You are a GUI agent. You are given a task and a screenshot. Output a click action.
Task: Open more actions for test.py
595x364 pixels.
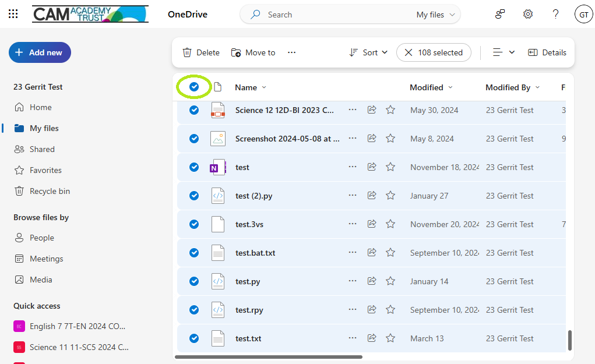[353, 281]
